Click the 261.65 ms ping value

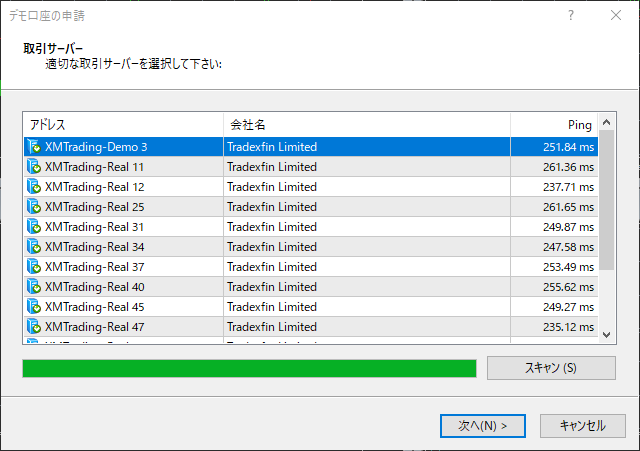click(568, 207)
